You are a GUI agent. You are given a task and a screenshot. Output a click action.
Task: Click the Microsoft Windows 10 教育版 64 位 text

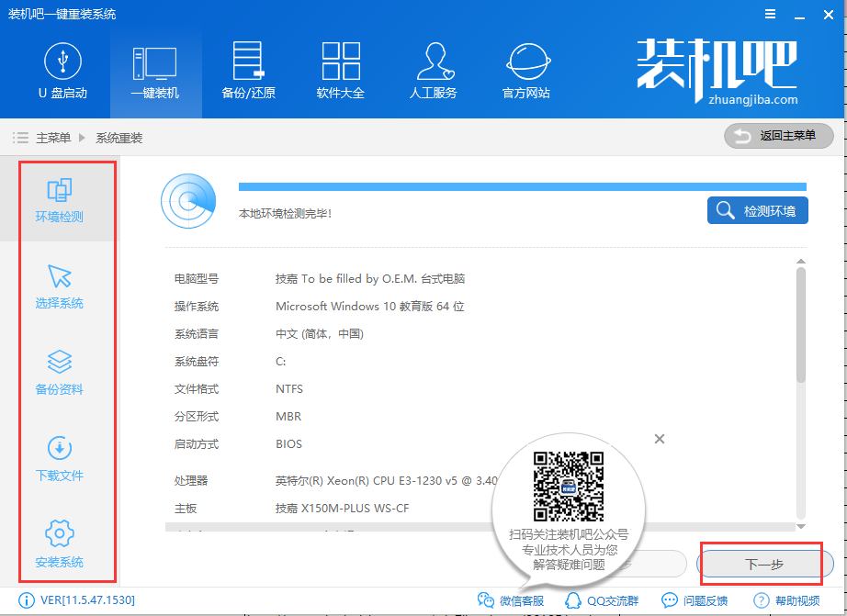[x=370, y=306]
